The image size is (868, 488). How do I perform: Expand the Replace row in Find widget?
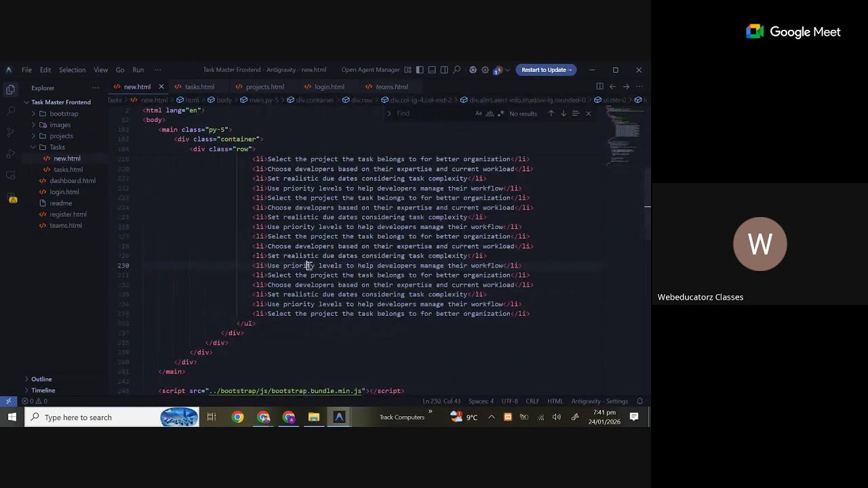click(x=389, y=113)
